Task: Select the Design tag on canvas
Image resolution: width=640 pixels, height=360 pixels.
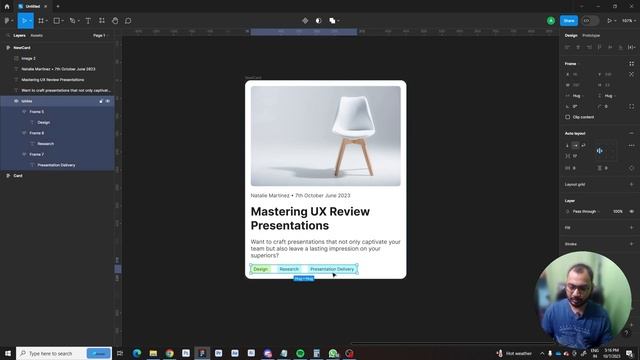Action: pyautogui.click(x=261, y=269)
